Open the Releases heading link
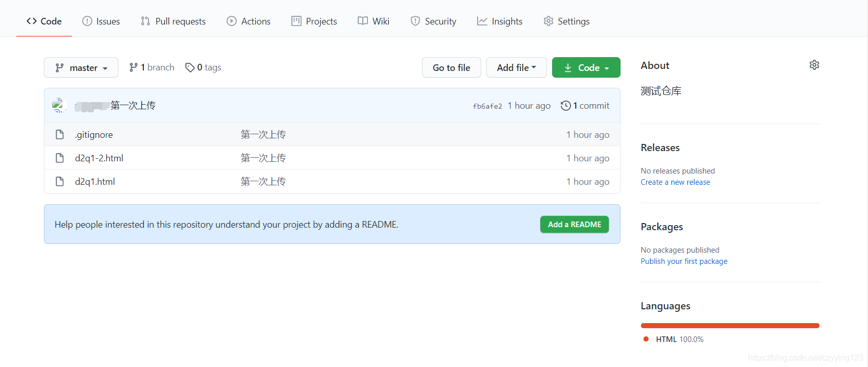The image size is (868, 367). [x=660, y=148]
